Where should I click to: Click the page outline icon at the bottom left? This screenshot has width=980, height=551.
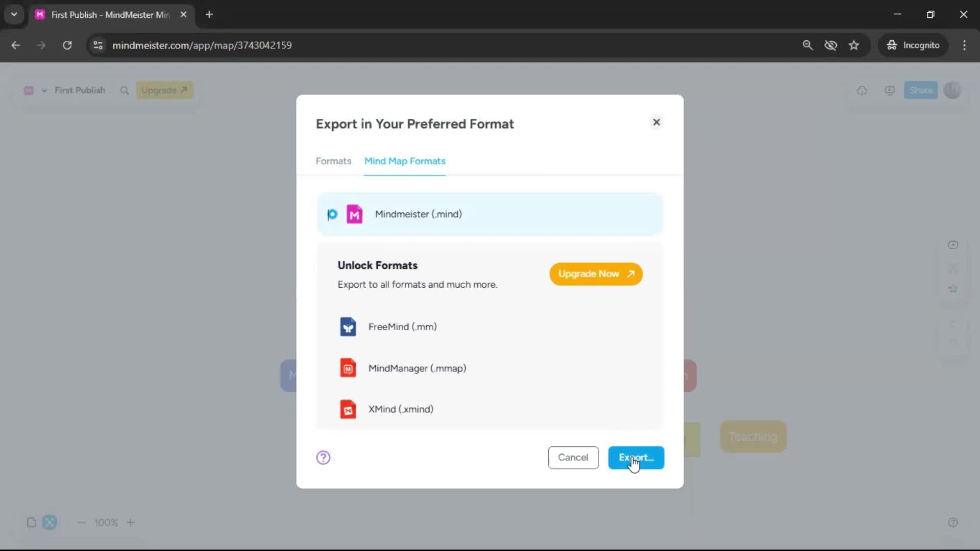(31, 522)
